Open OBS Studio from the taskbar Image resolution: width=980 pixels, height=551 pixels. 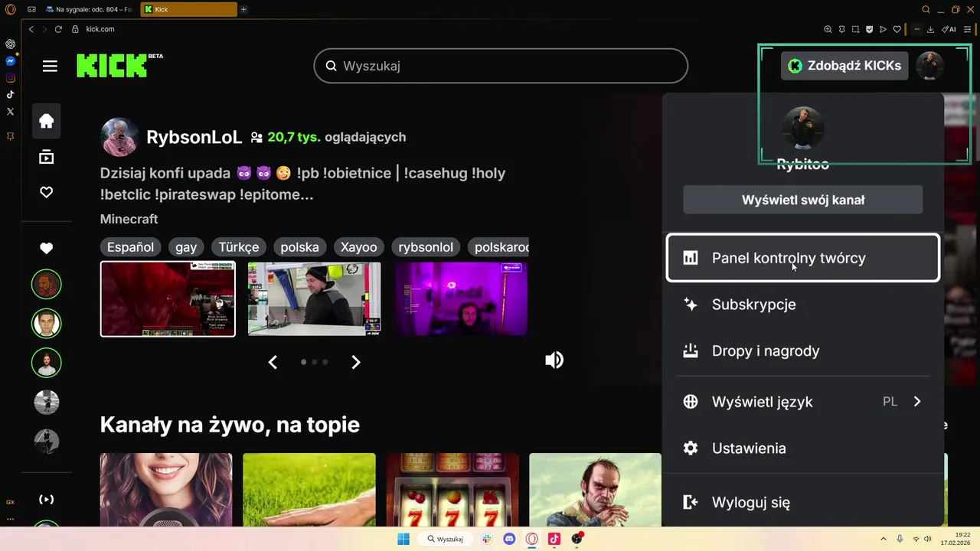pos(577,539)
